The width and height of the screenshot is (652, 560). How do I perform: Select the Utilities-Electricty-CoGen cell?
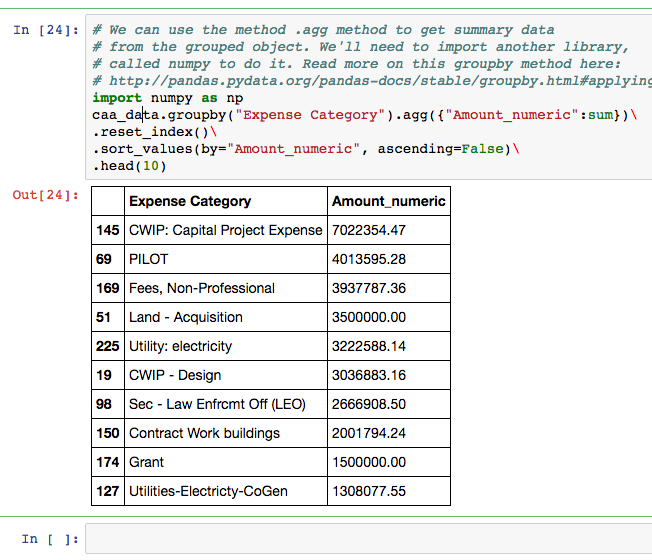226,491
